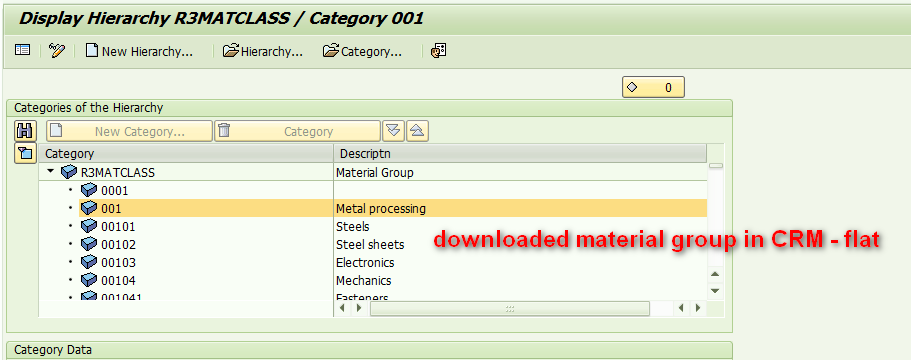Image resolution: width=911 pixels, height=360 pixels.
Task: Click the binoculars find icon
Action: 25,131
